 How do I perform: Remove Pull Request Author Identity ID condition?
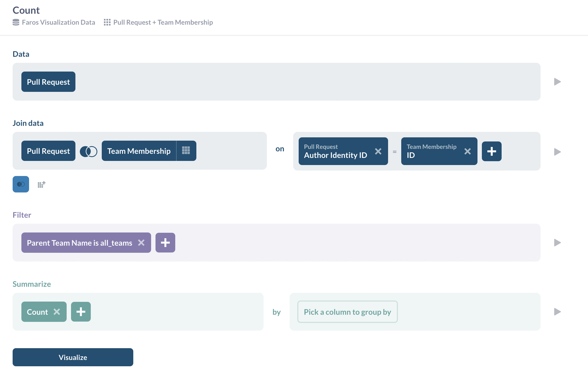(x=378, y=151)
